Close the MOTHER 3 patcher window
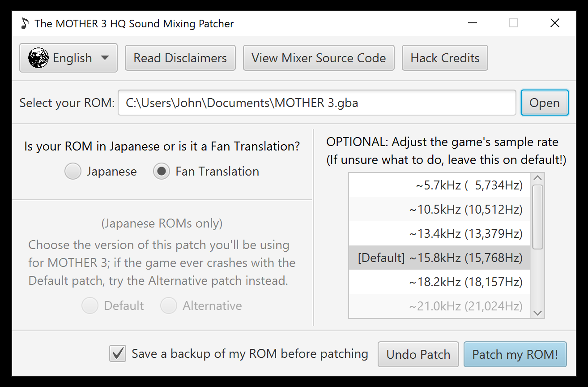 point(555,23)
